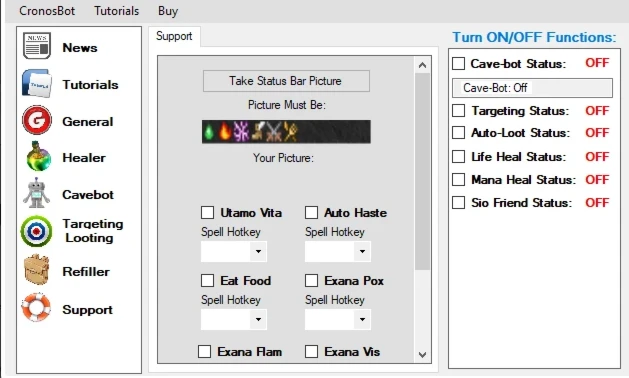Open the Support lifebuoy icon
This screenshot has width=629, height=378.
click(x=36, y=307)
